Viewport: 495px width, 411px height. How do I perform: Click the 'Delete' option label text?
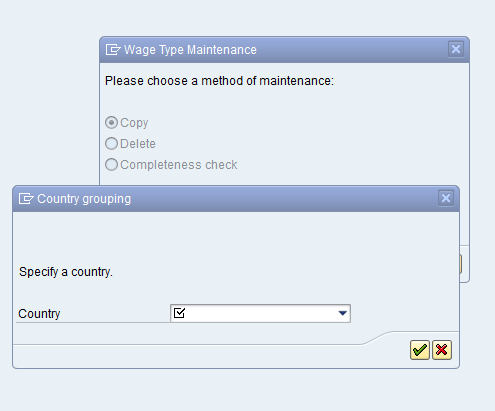(x=138, y=144)
